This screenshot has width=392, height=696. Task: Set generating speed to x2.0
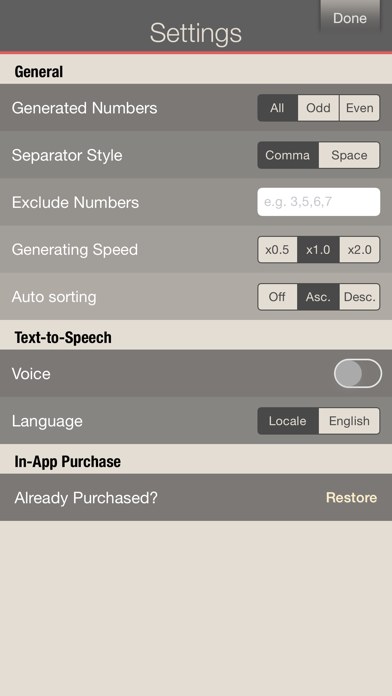click(x=360, y=249)
